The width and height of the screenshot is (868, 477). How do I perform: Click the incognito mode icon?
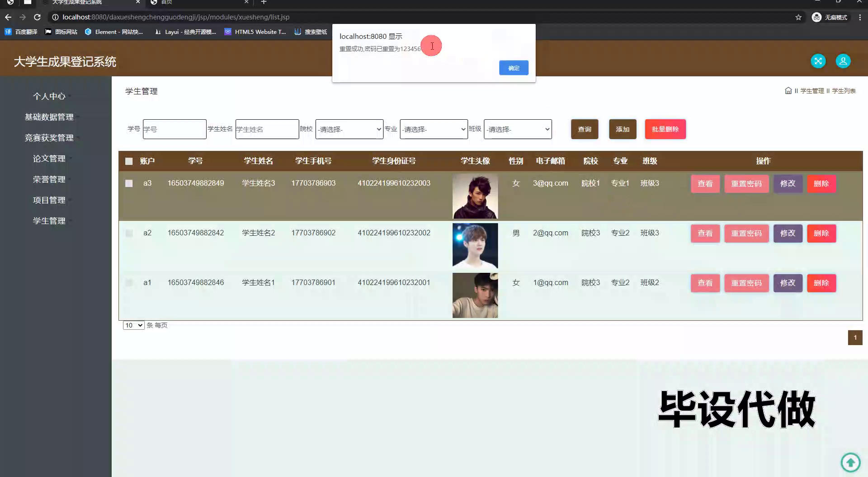pyautogui.click(x=816, y=17)
